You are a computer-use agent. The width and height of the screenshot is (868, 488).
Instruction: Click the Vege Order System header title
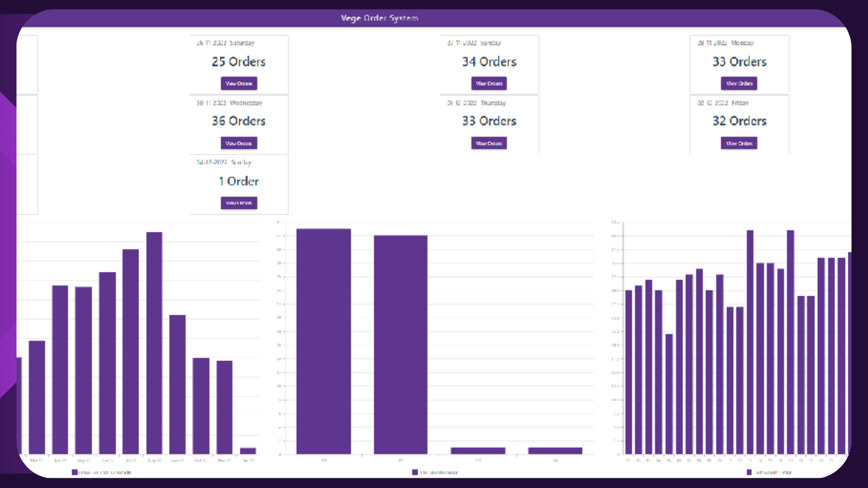[x=379, y=18]
